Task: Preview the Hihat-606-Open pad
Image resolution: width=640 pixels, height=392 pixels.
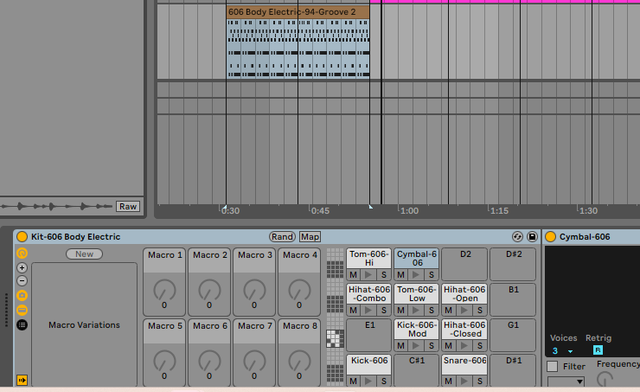Action: [x=464, y=310]
